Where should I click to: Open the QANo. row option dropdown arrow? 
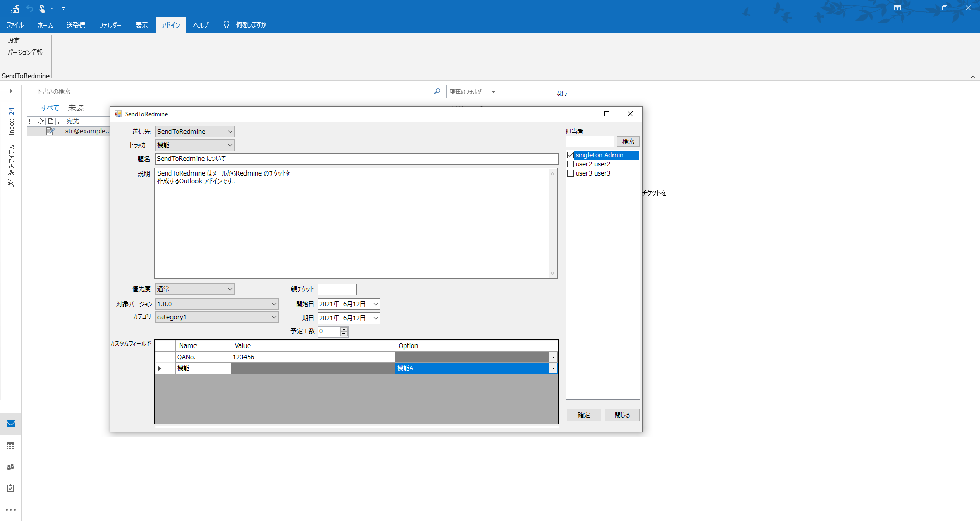click(553, 357)
